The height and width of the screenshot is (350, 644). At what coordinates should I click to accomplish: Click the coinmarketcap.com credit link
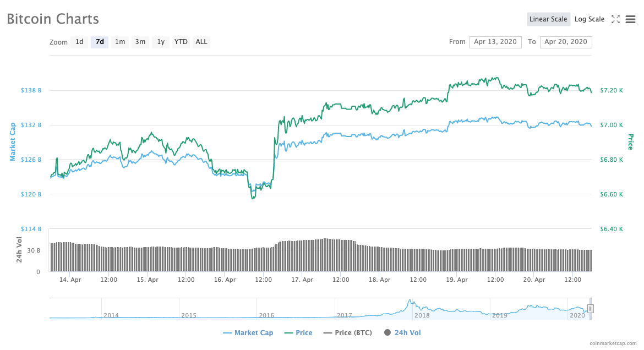pos(613,343)
